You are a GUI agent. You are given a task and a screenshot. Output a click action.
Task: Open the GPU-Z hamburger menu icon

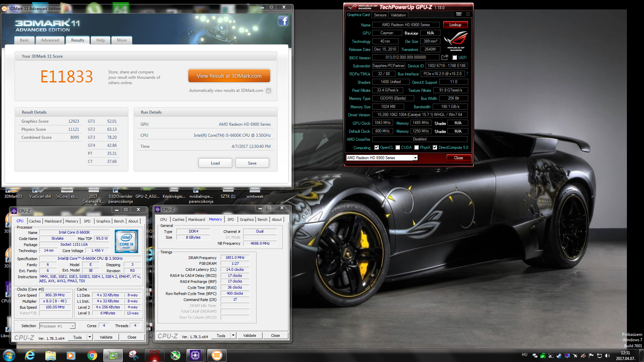coord(468,14)
